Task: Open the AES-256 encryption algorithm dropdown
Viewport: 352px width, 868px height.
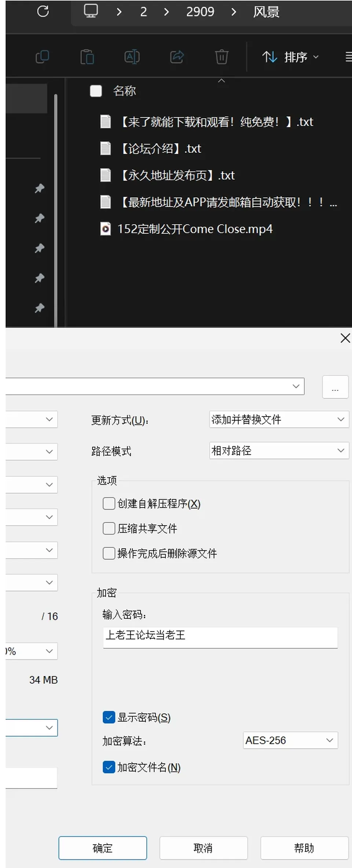Action: click(x=290, y=740)
